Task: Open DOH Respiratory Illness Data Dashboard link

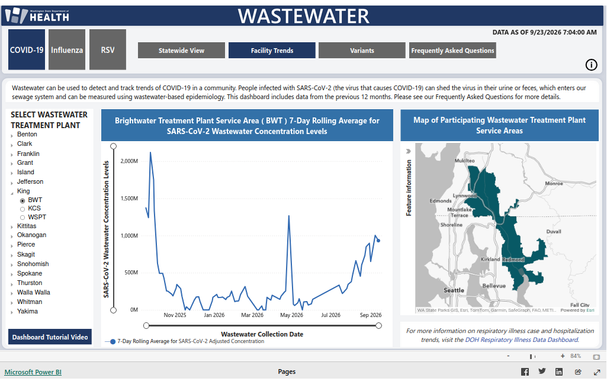Action: pos(522,340)
